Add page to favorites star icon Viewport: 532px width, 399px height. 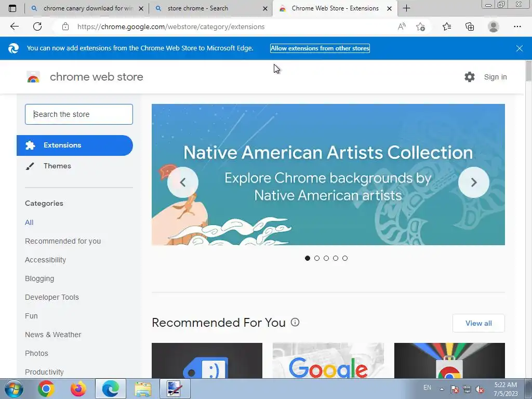coord(420,26)
